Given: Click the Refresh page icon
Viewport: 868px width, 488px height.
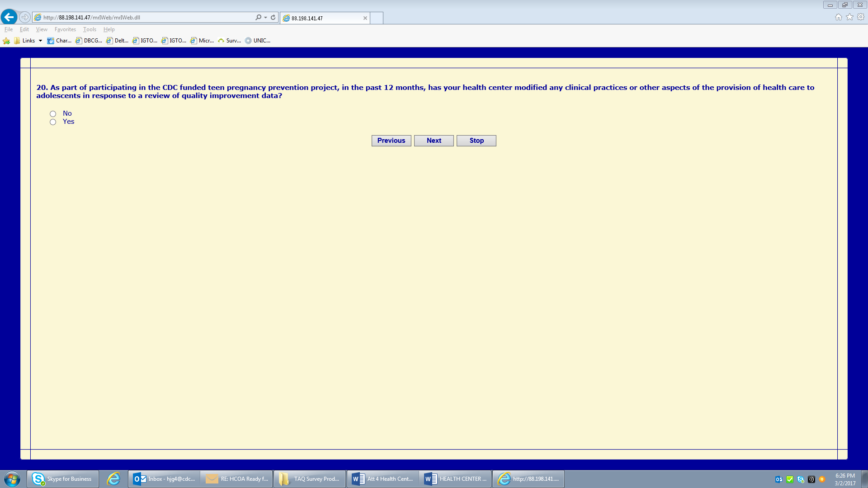Looking at the screenshot, I should pos(273,17).
